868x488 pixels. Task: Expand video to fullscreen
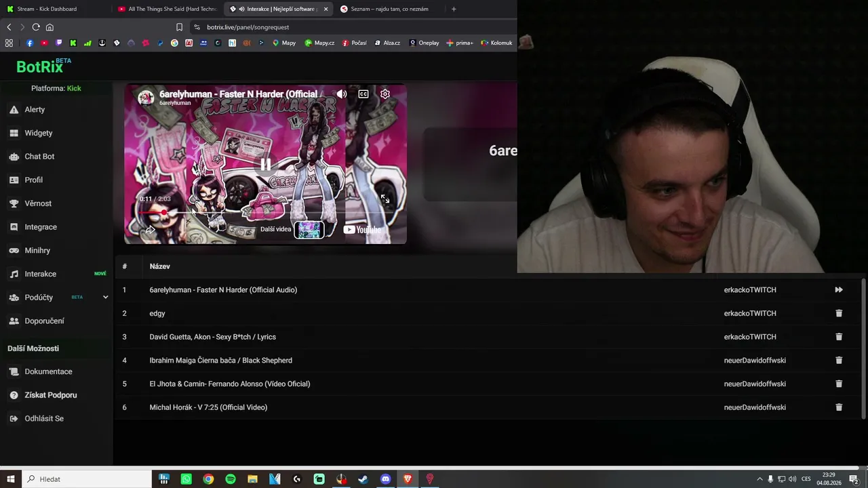click(x=385, y=199)
